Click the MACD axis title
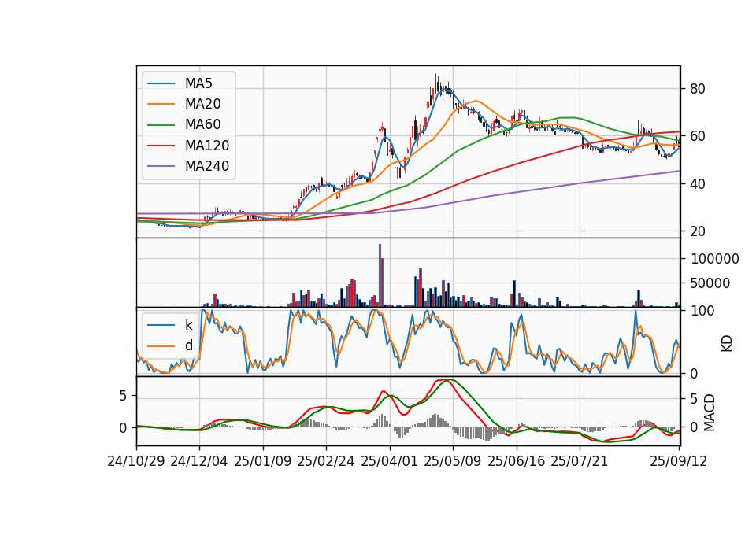The image size is (756, 543). click(709, 412)
